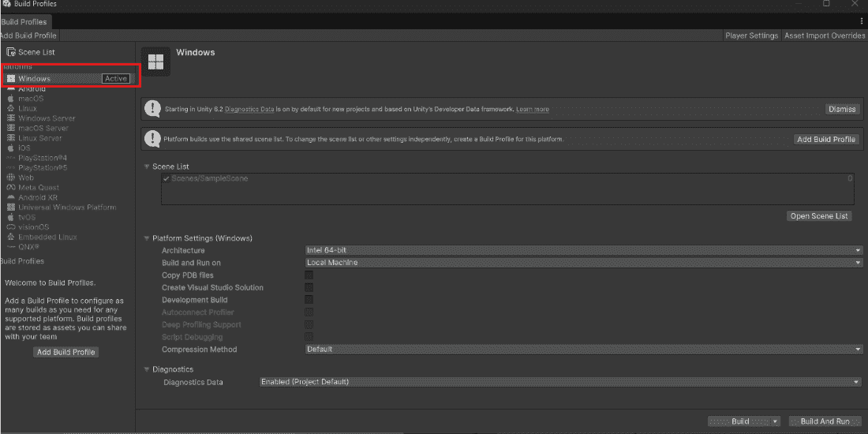868x434 pixels.
Task: Click the Active badge on Windows row
Action: pos(116,79)
